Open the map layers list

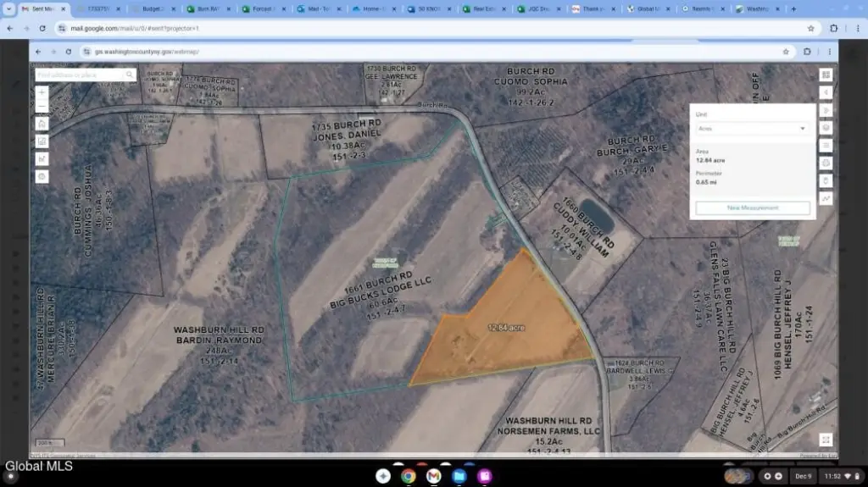[826, 128]
